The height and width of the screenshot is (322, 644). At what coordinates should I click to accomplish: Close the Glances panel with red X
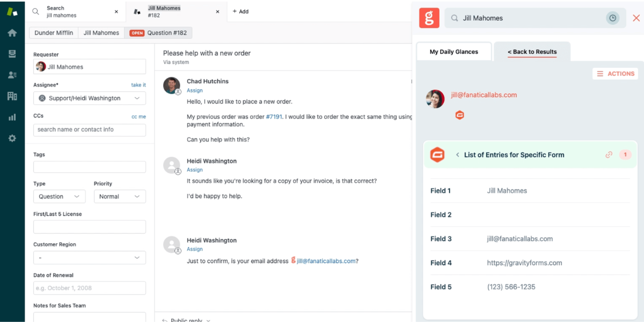pos(636,18)
